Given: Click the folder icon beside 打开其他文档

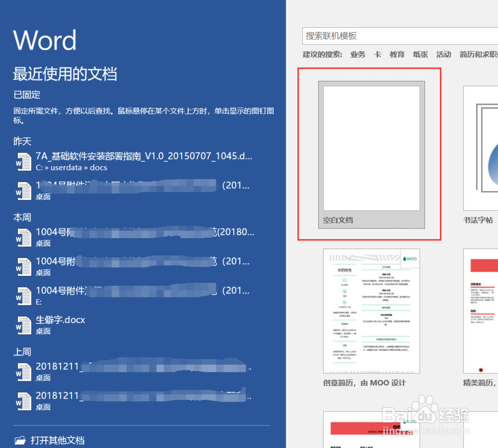Looking at the screenshot, I should pyautogui.click(x=20, y=440).
